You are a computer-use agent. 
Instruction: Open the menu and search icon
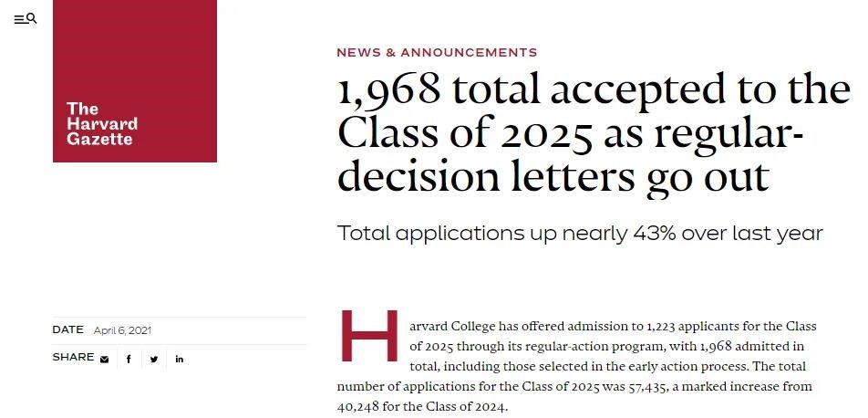(26, 19)
